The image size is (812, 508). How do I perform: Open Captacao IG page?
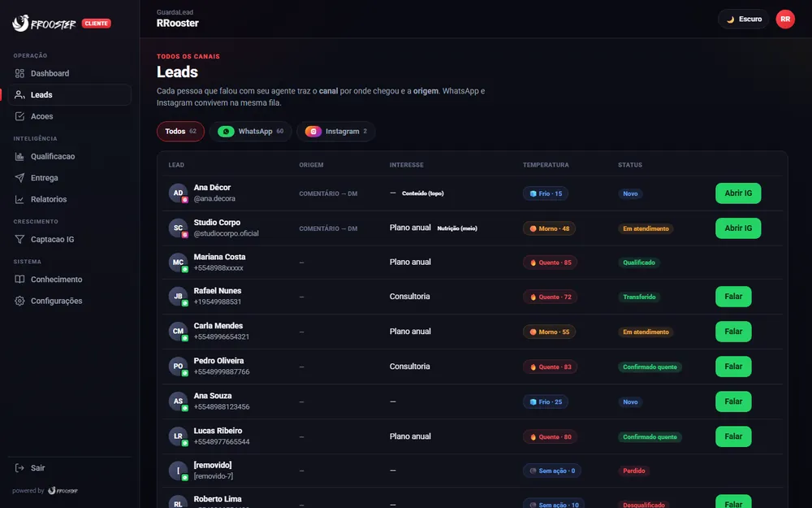point(69,239)
